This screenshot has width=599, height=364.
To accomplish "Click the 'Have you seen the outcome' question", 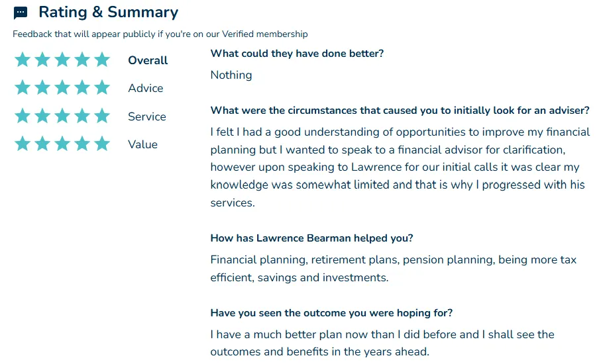I will [331, 313].
